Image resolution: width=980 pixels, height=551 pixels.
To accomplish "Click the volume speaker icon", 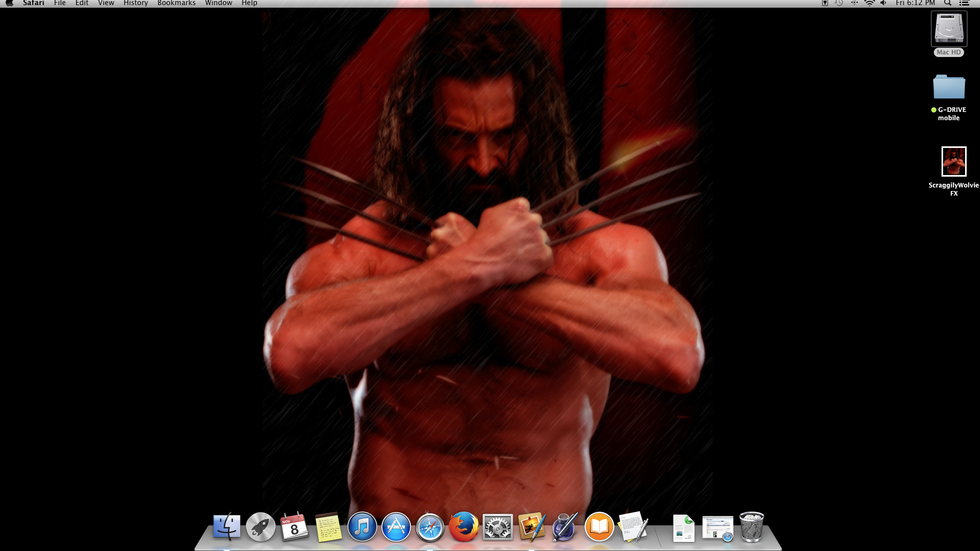I will tap(884, 3).
